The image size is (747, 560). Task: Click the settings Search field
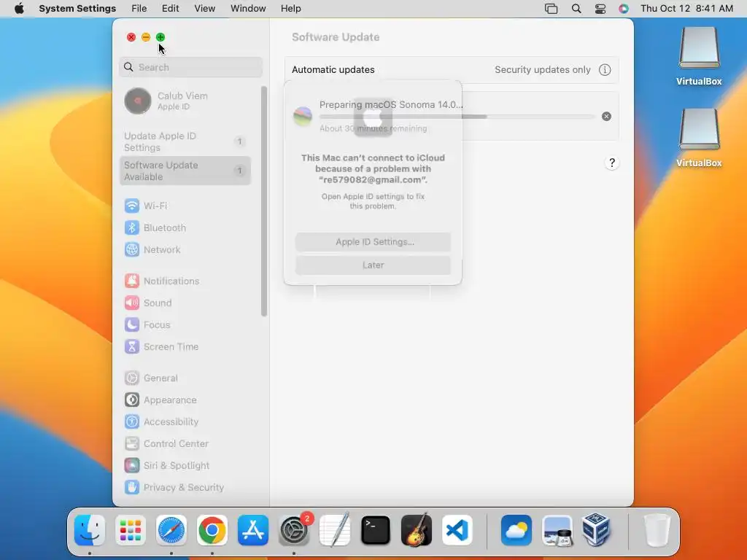(x=190, y=67)
